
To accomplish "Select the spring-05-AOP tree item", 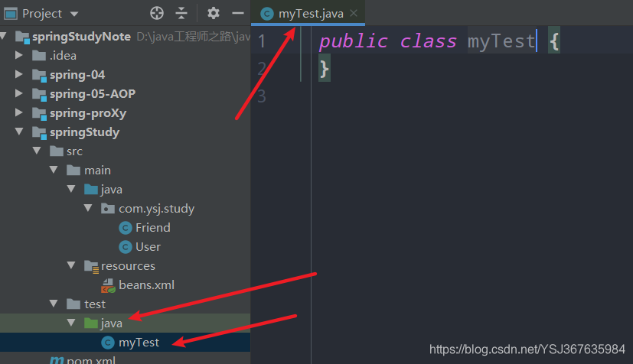I will point(93,94).
